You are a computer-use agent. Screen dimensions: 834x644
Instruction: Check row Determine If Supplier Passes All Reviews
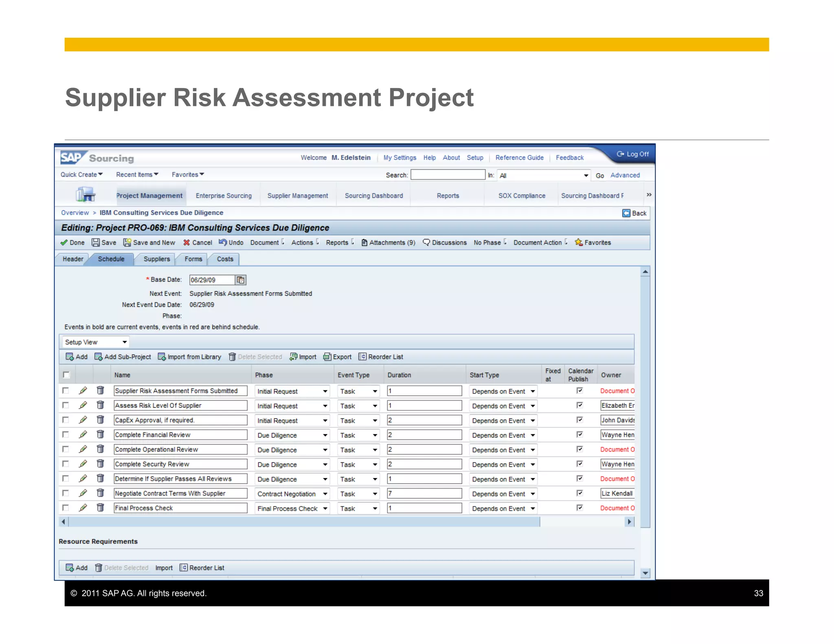click(x=66, y=479)
